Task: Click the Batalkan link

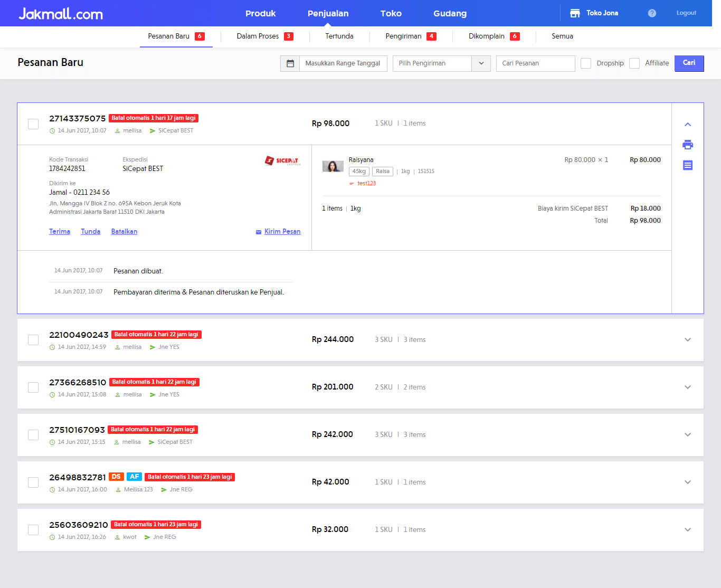Action: (x=125, y=232)
